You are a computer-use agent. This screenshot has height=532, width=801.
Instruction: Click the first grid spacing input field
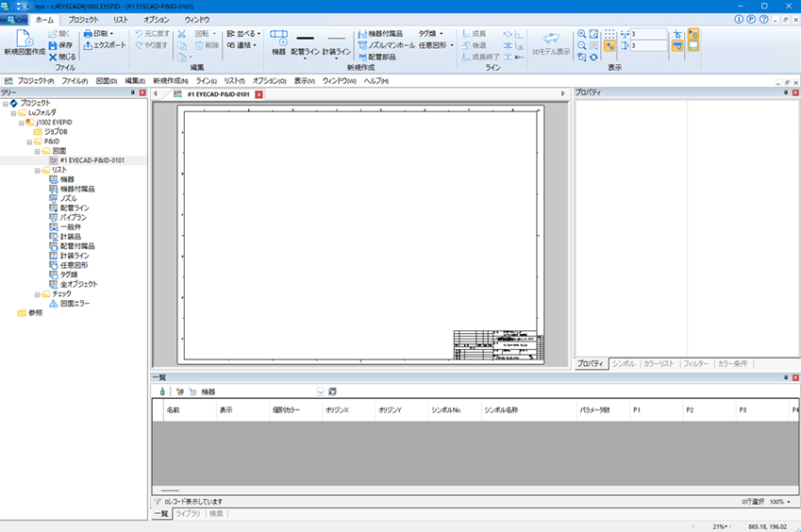click(649, 33)
